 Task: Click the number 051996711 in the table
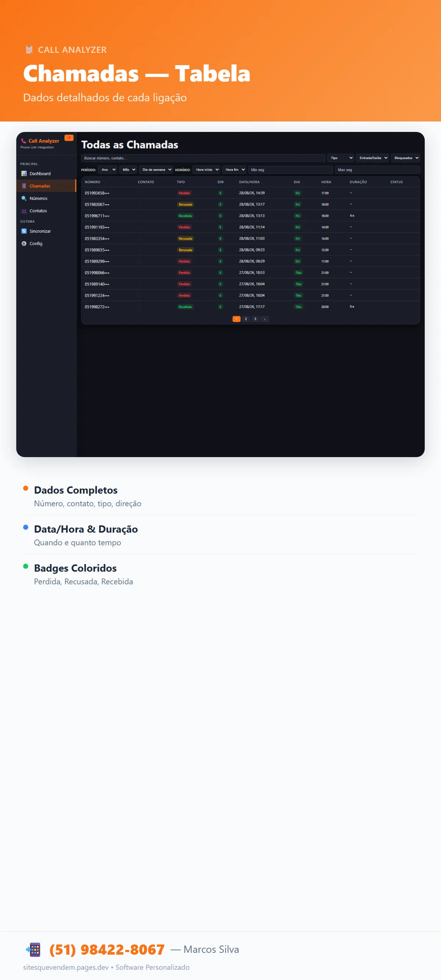pos(97,216)
